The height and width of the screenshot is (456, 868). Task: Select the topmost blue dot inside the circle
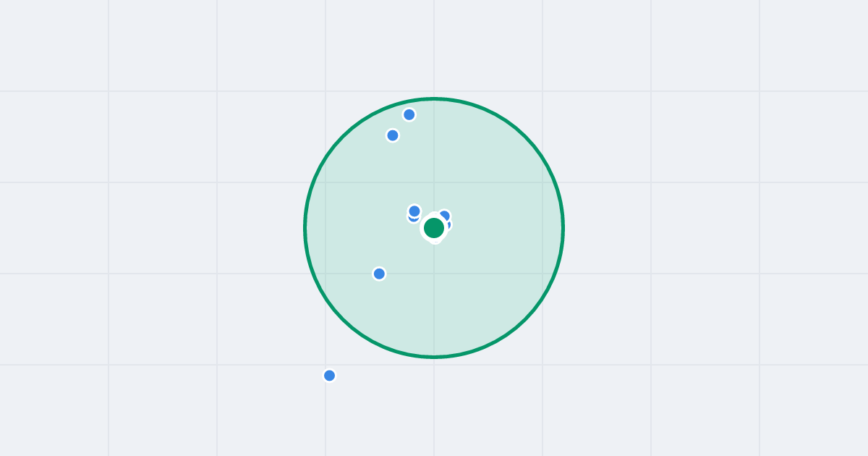pos(409,114)
